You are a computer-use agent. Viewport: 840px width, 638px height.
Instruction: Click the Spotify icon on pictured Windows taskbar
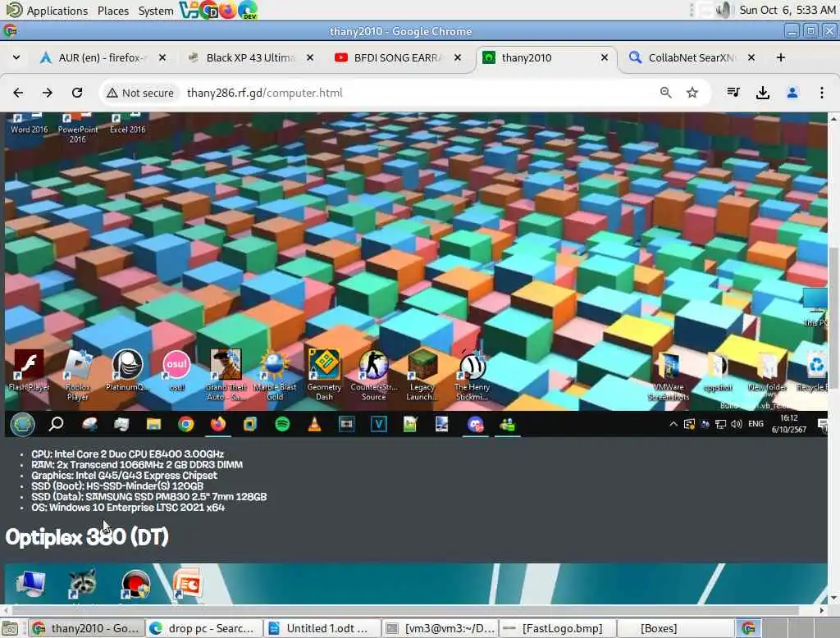pos(282,424)
